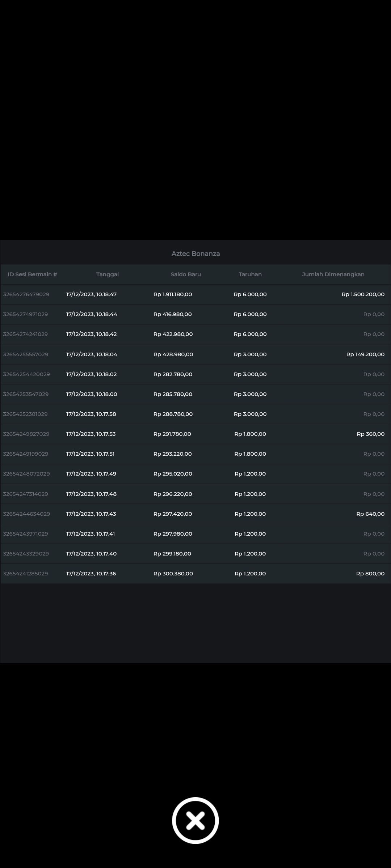
Task: Click the Jumlah Dimenangkan column header
Action: point(333,275)
